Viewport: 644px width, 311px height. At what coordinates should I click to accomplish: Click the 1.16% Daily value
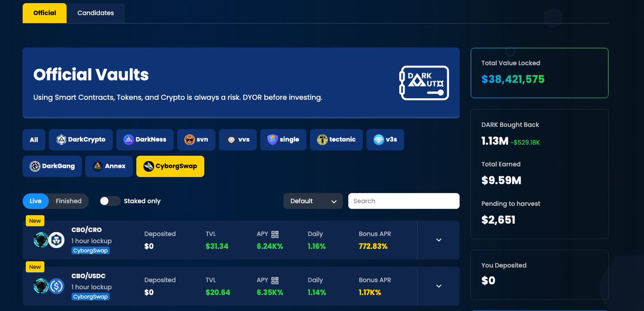coord(317,246)
